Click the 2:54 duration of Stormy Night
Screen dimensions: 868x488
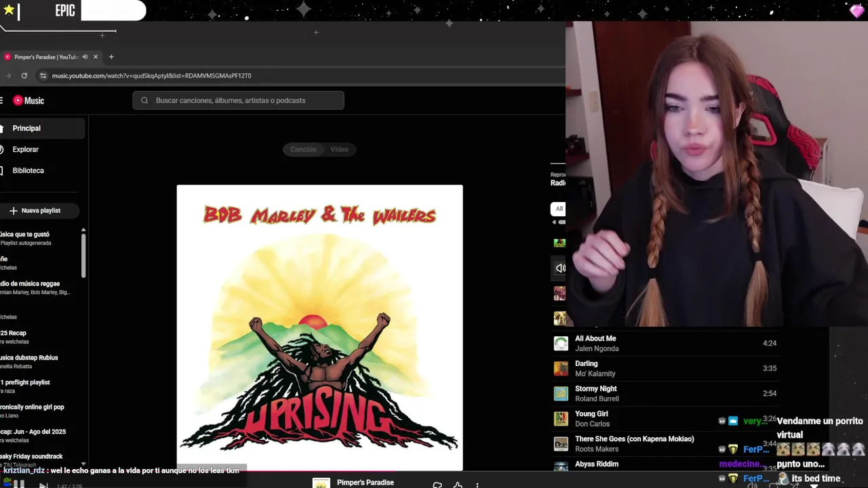[x=770, y=394]
